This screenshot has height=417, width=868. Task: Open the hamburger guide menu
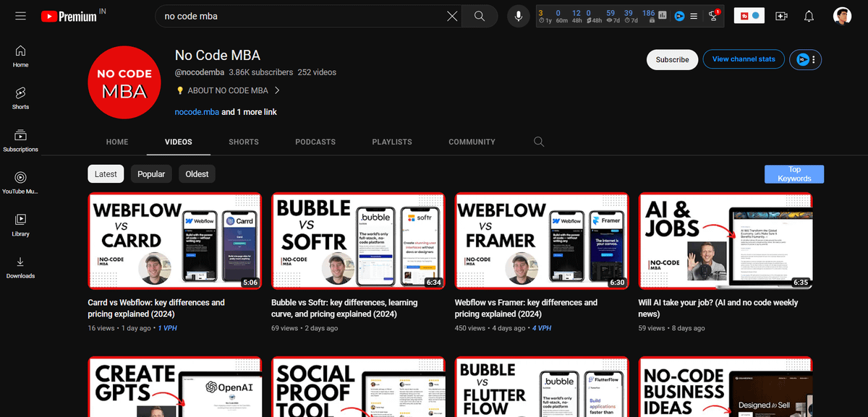pos(20,16)
